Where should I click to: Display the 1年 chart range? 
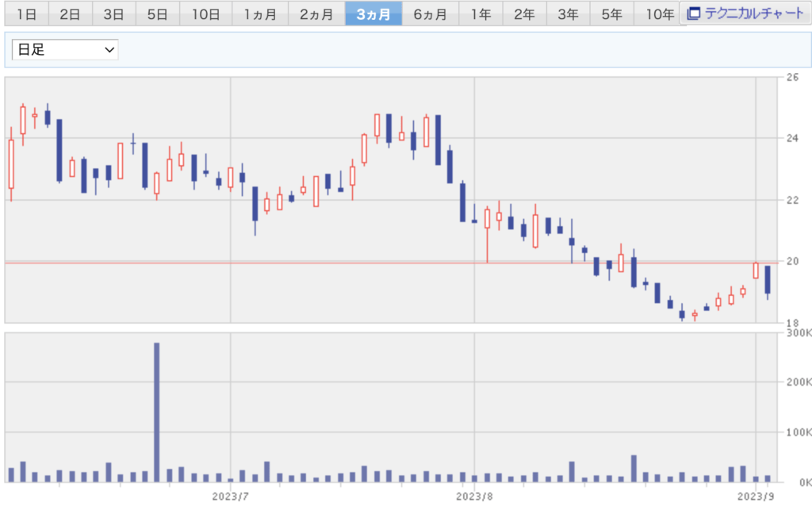click(480, 13)
